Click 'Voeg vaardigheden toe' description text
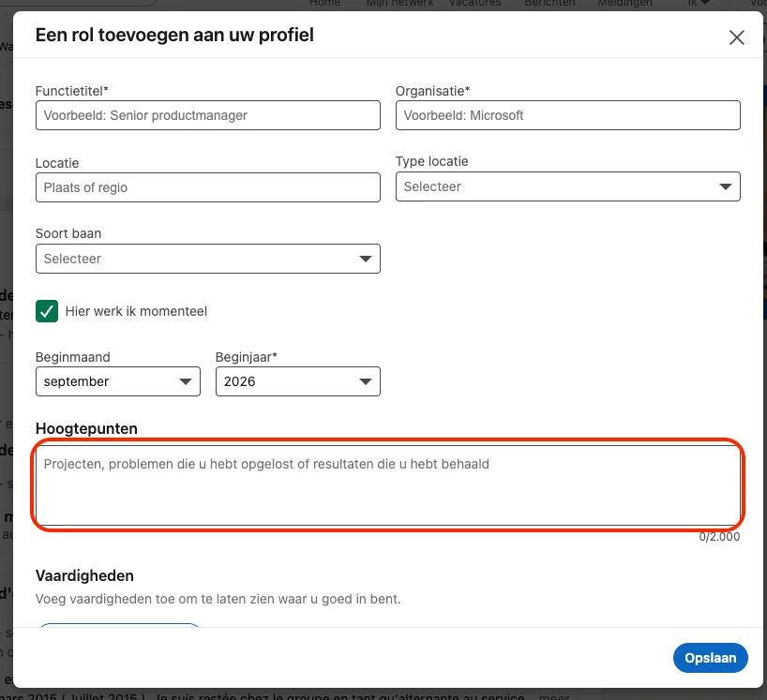The image size is (767, 700). pos(218,599)
